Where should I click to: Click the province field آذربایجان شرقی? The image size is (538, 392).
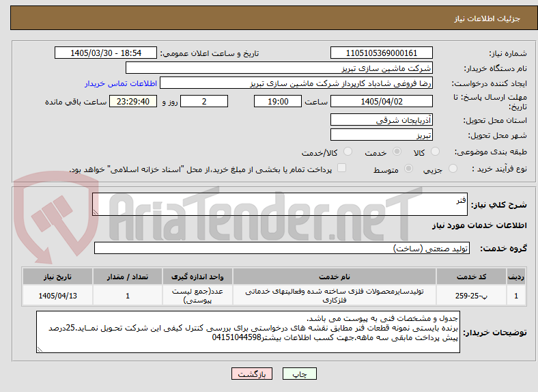(x=381, y=120)
